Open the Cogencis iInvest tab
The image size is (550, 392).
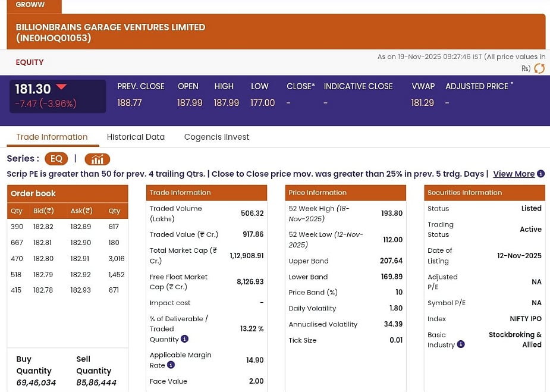tap(216, 137)
